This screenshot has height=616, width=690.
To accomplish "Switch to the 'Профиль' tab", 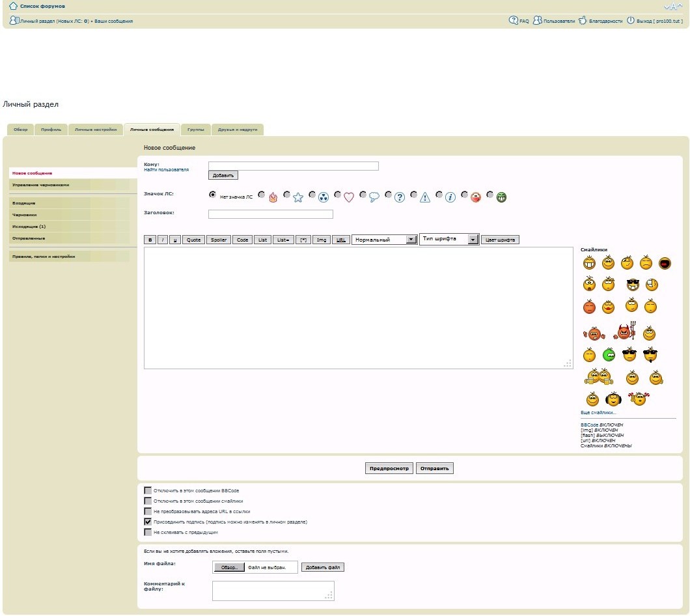I will 51,130.
